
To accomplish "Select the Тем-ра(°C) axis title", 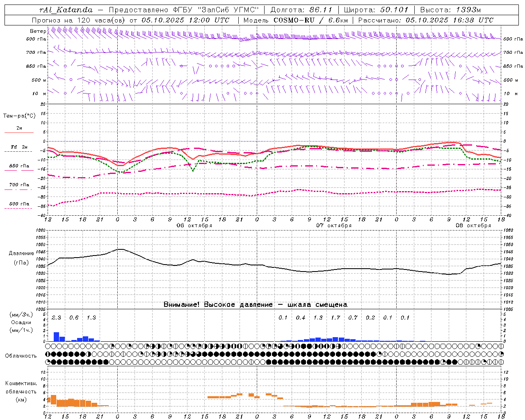I will [x=19, y=116].
